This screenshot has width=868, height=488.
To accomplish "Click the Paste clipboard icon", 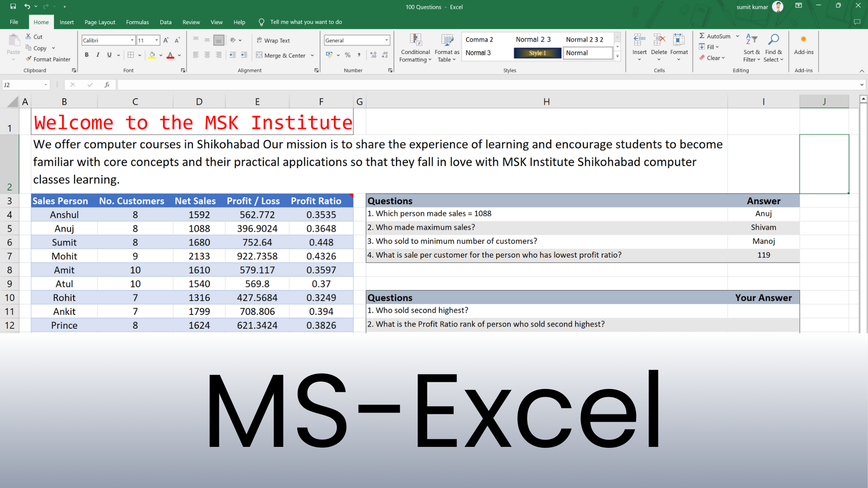I will coord(14,41).
